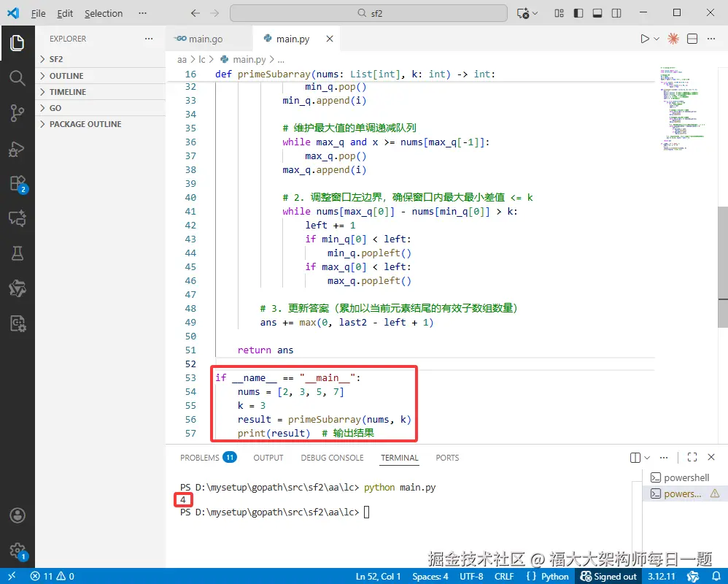Switch to the PROBLEMS panel tab
The height and width of the screenshot is (584, 728).
pos(208,458)
